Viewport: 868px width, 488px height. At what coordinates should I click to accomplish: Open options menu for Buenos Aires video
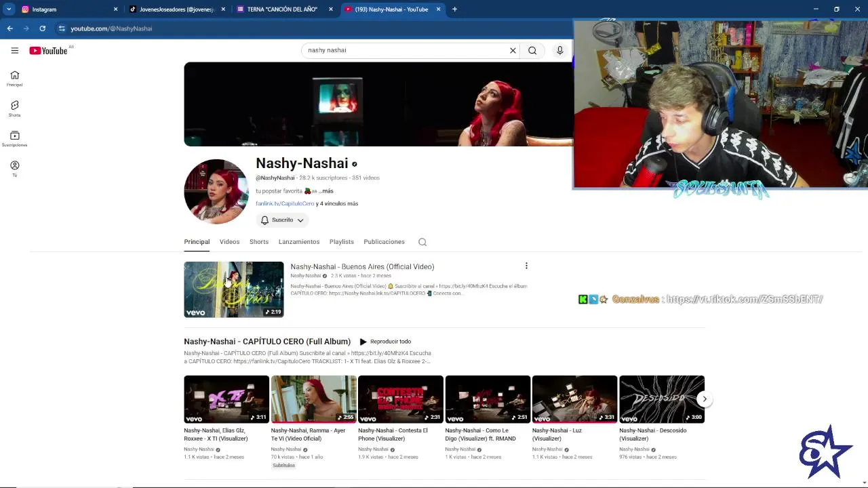(x=526, y=266)
